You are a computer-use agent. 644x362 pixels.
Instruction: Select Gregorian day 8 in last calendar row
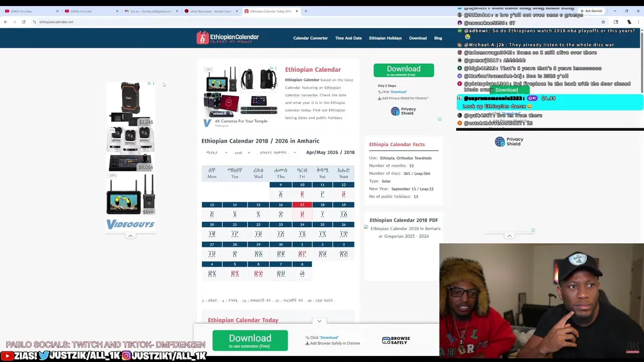click(x=302, y=269)
